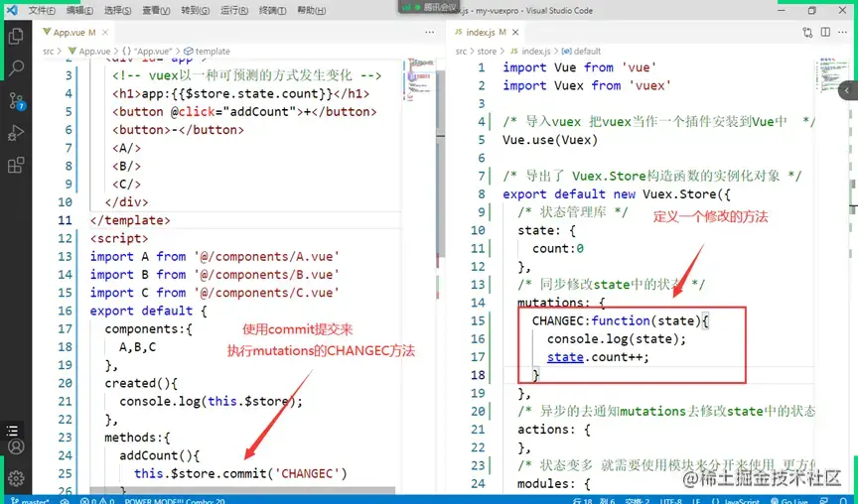
Task: Open More Actions for index.js editor group
Action: click(842, 33)
